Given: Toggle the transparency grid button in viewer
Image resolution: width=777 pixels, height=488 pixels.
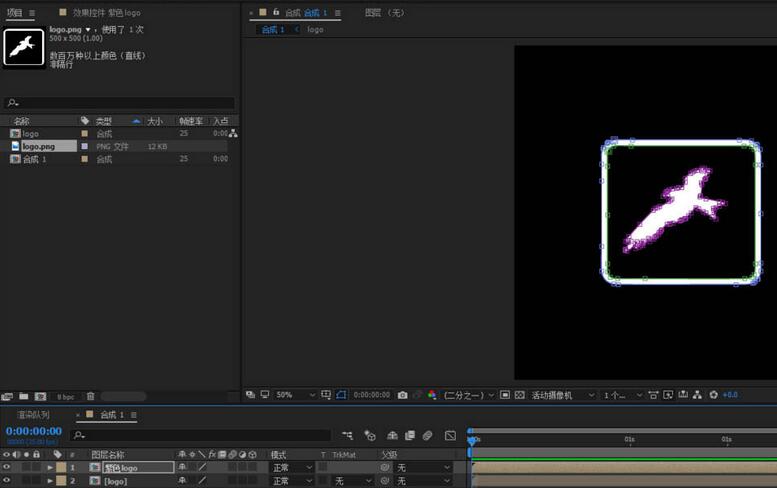Looking at the screenshot, I should (521, 395).
